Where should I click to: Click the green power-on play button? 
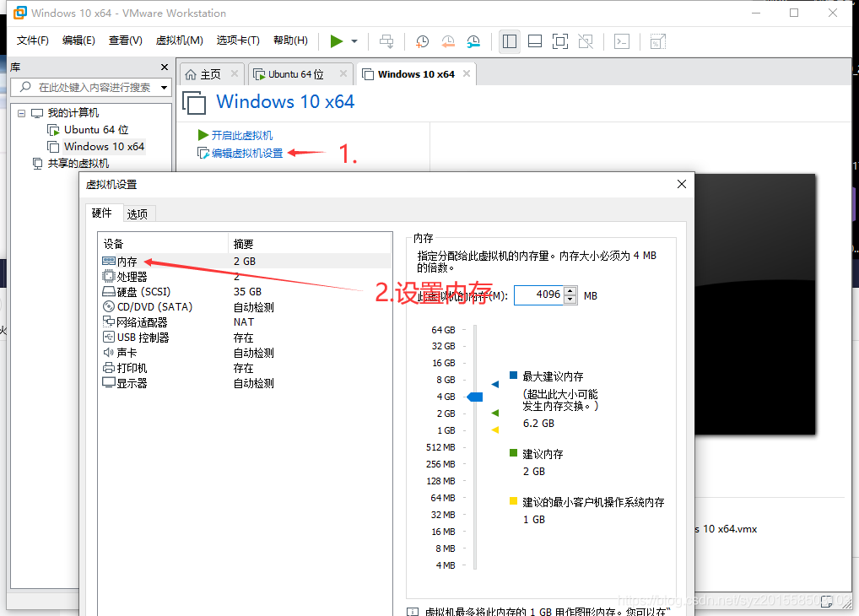click(337, 41)
